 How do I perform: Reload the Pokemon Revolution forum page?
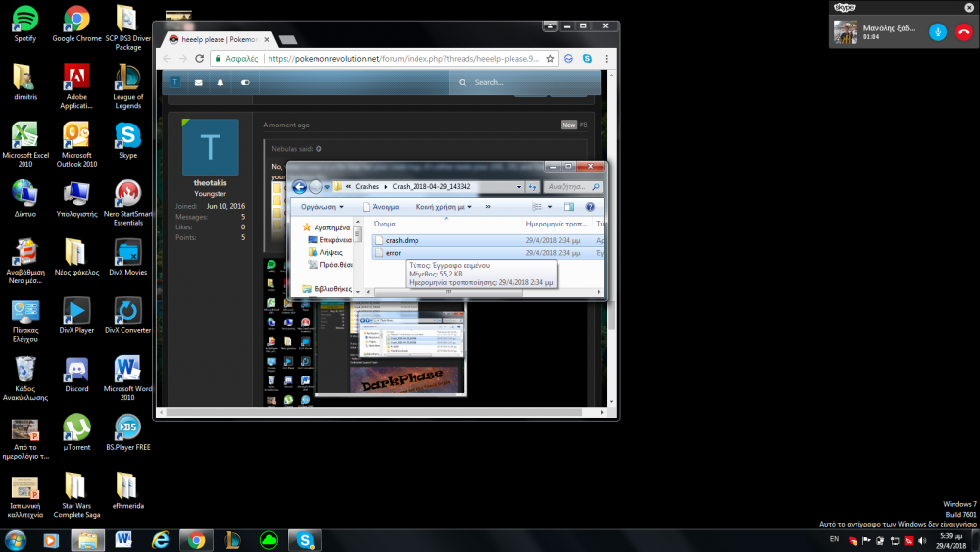pos(201,59)
